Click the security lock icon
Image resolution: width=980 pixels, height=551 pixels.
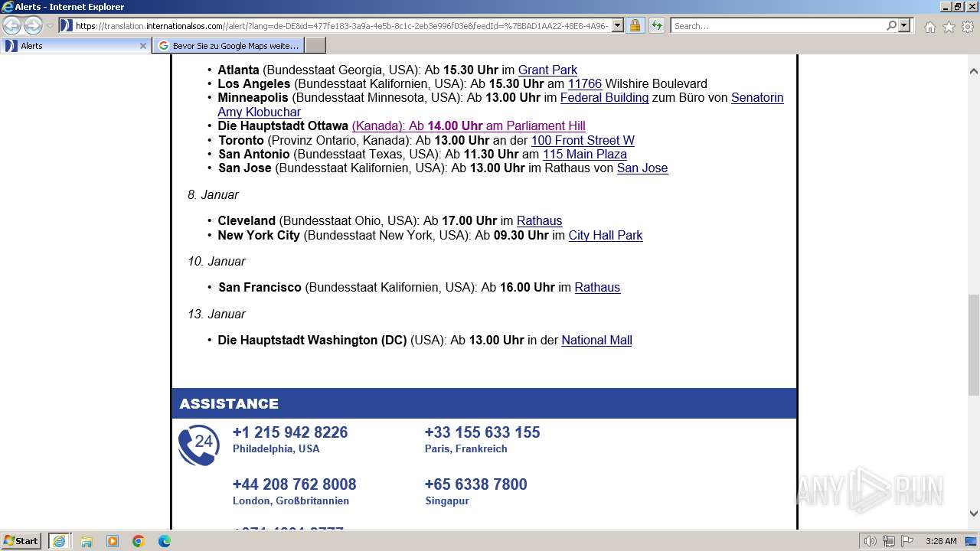click(x=635, y=25)
